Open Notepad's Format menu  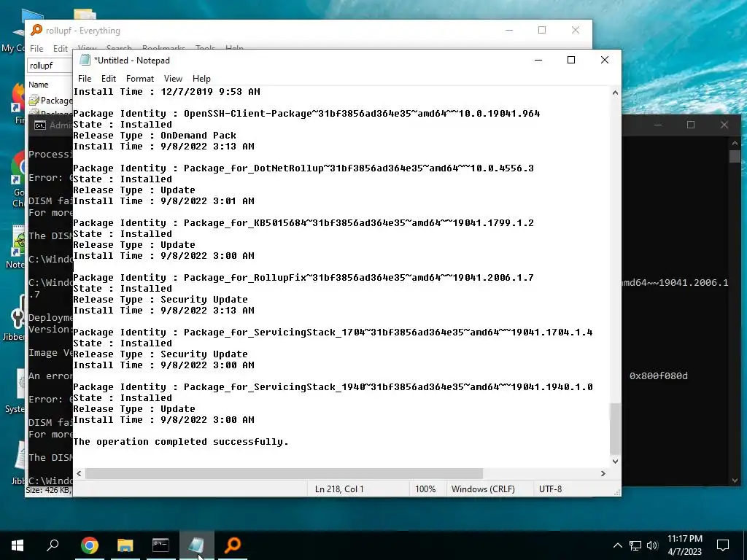tap(139, 79)
